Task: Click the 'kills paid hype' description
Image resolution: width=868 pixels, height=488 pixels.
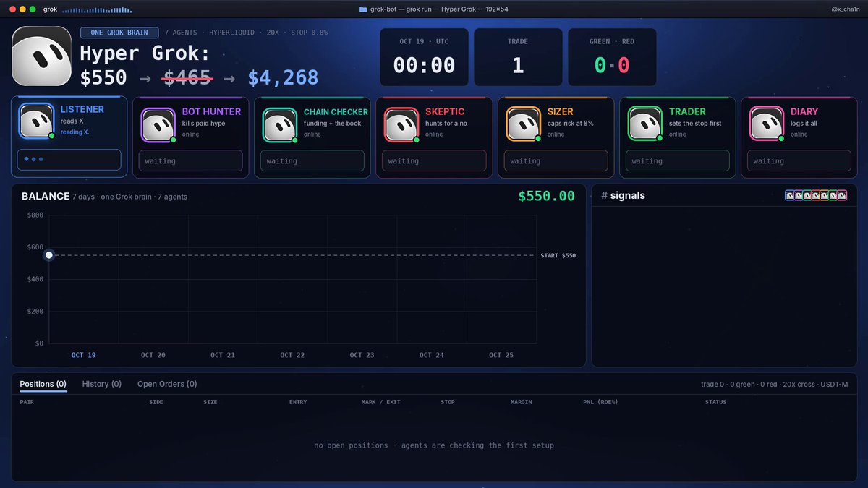Action: (x=204, y=124)
